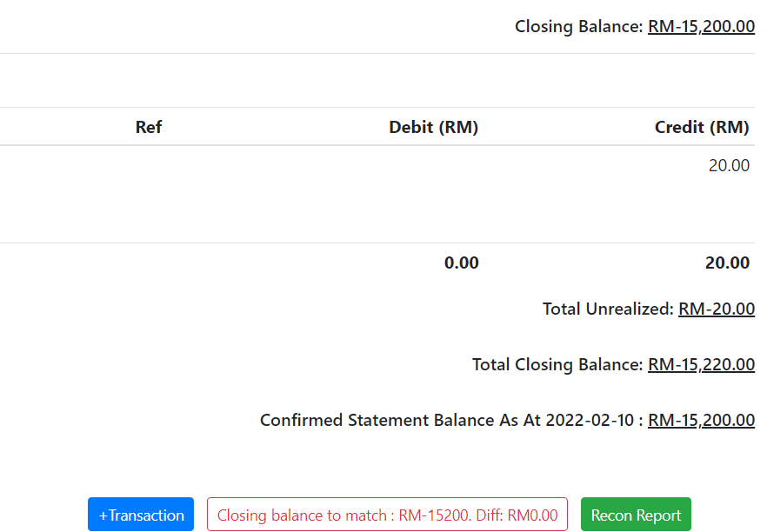767x532 pixels.
Task: Open the Recon Report
Action: pos(636,515)
